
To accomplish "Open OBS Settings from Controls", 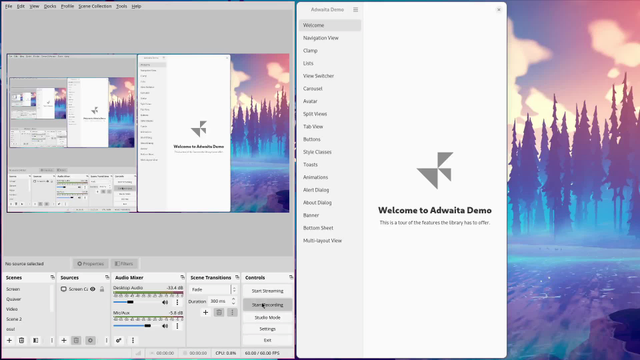I will [267, 329].
